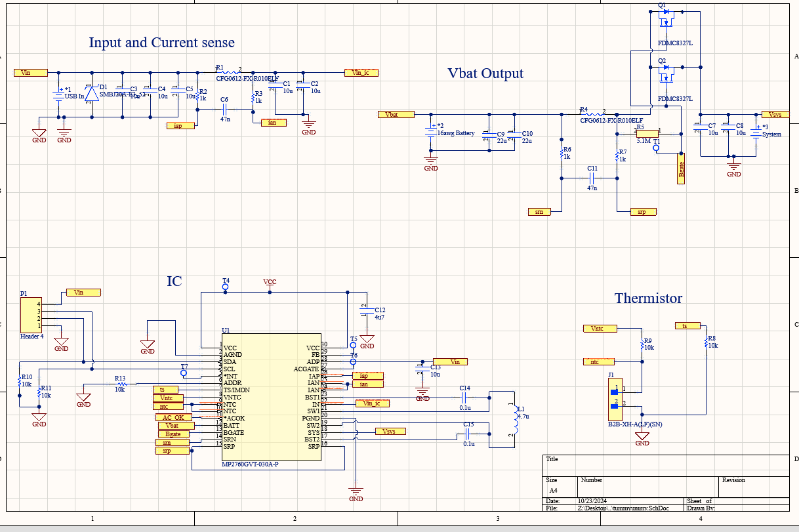Select the Vin_ic label at U1 IN pin
Viewport: 799px width, 532px height.
371,403
